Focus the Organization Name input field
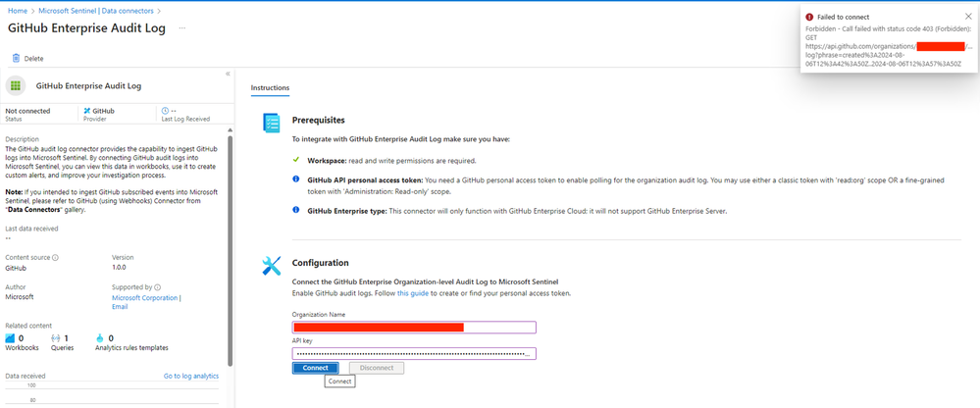The image size is (980, 408). 414,328
